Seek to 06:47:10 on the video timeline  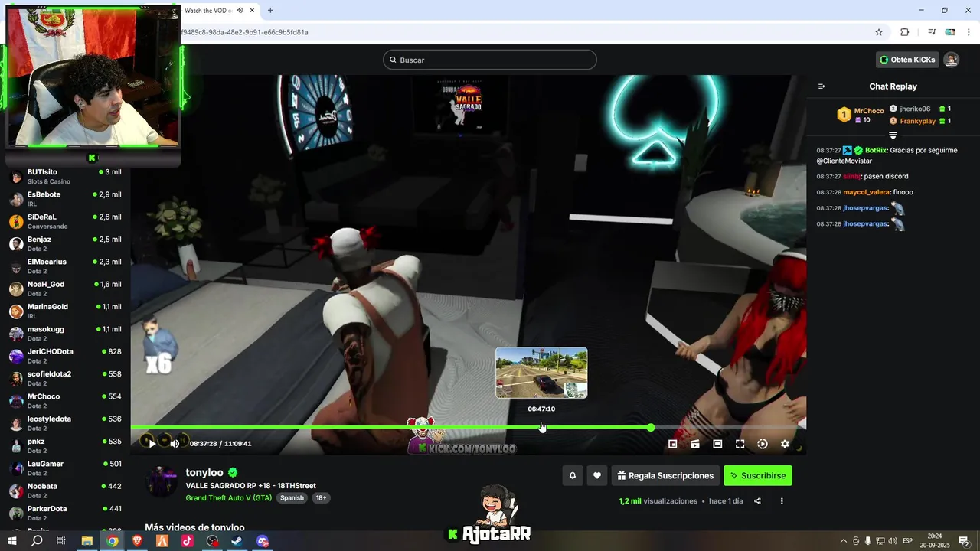point(541,427)
